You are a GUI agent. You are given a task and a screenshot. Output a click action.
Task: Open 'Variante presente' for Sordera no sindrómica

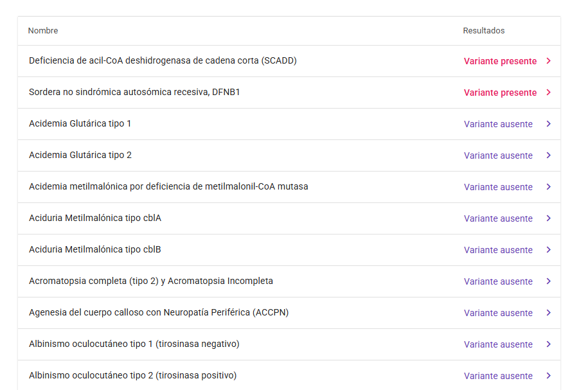click(500, 93)
